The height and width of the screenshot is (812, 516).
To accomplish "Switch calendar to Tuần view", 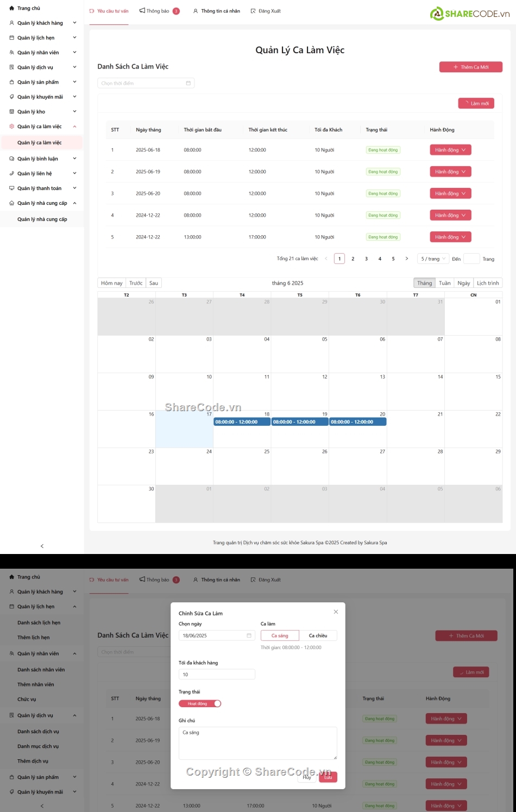I will pyautogui.click(x=445, y=283).
